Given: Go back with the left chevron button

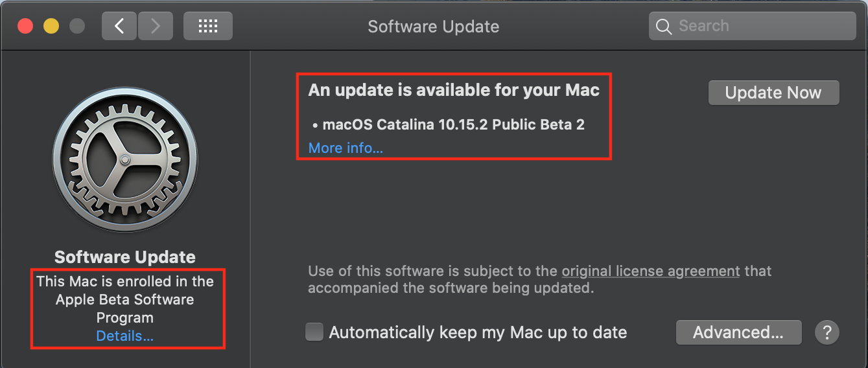Looking at the screenshot, I should tap(119, 26).
